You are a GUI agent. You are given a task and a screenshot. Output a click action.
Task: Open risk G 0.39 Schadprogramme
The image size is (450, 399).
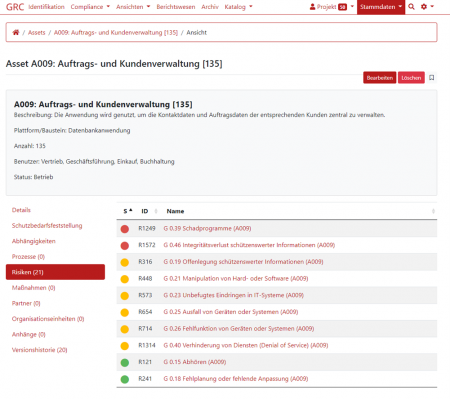pyautogui.click(x=207, y=228)
